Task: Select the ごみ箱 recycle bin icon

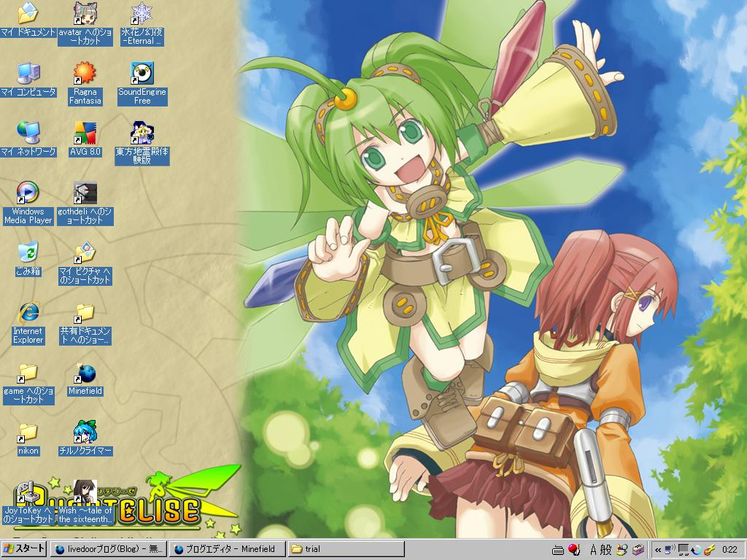Action: click(x=28, y=252)
